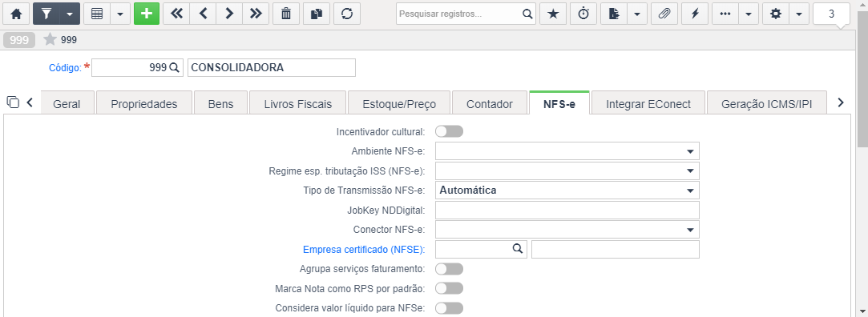Open the stopwatch timer icon
Screen dimensions: 868x317
click(x=583, y=14)
